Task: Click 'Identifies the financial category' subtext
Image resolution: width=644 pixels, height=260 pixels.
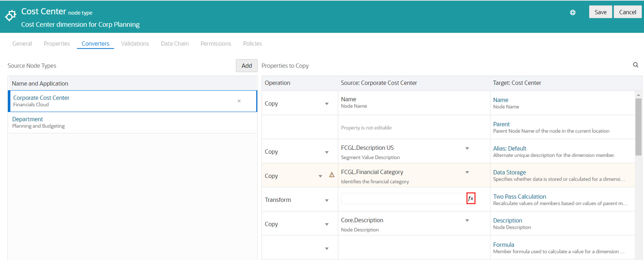Action: (375, 182)
